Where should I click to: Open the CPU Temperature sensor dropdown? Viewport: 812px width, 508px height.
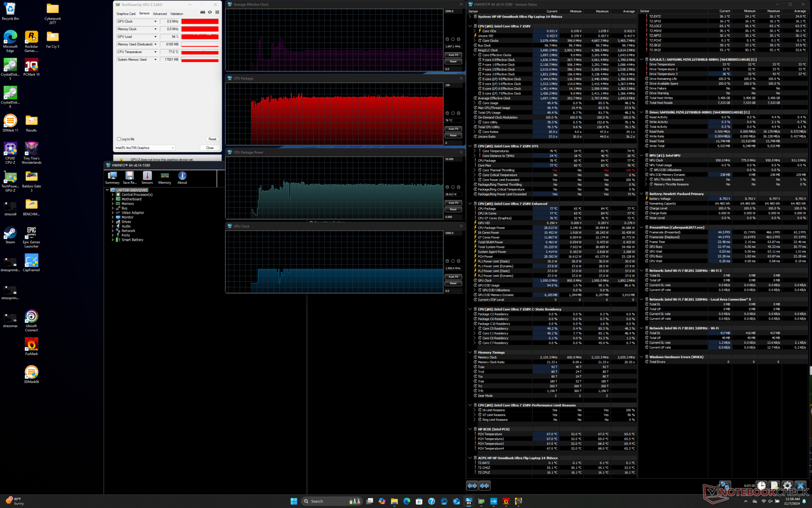(x=155, y=52)
